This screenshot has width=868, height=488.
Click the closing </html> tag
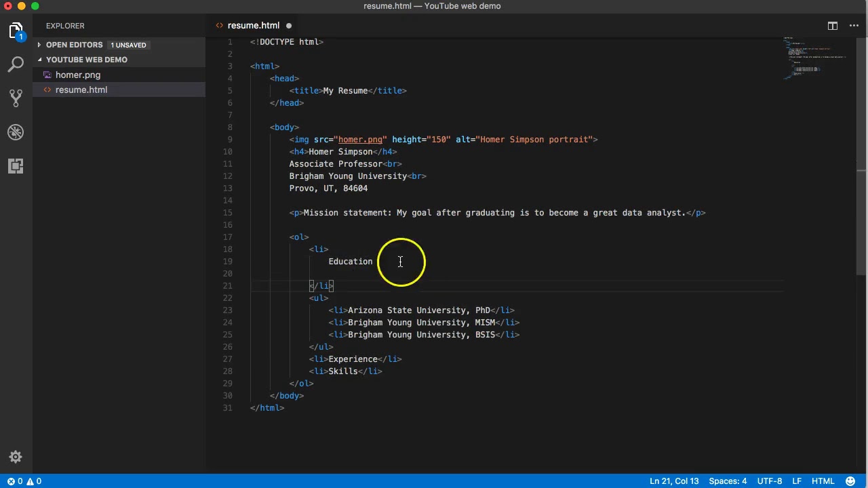[x=267, y=408]
